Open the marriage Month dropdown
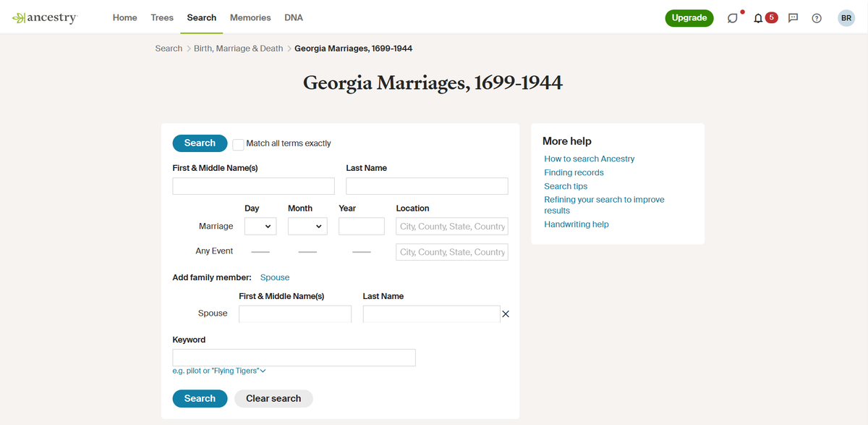Image resolution: width=868 pixels, height=425 pixels. coord(307,226)
